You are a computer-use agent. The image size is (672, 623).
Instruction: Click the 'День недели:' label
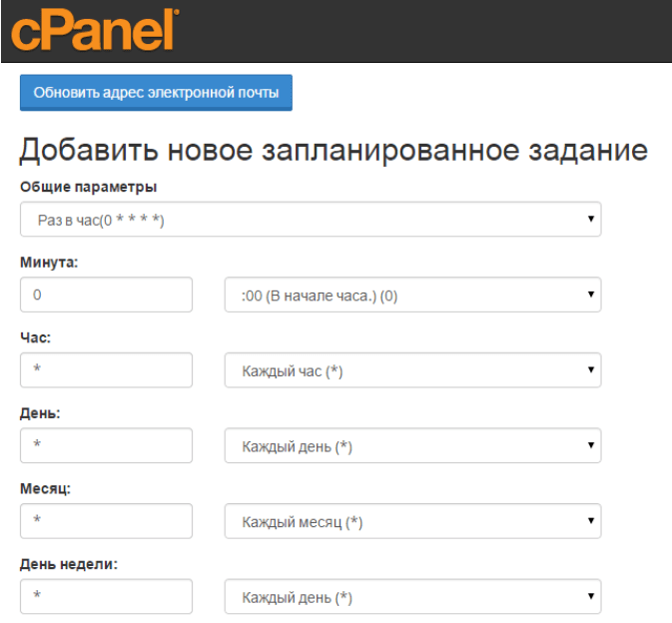click(x=69, y=564)
